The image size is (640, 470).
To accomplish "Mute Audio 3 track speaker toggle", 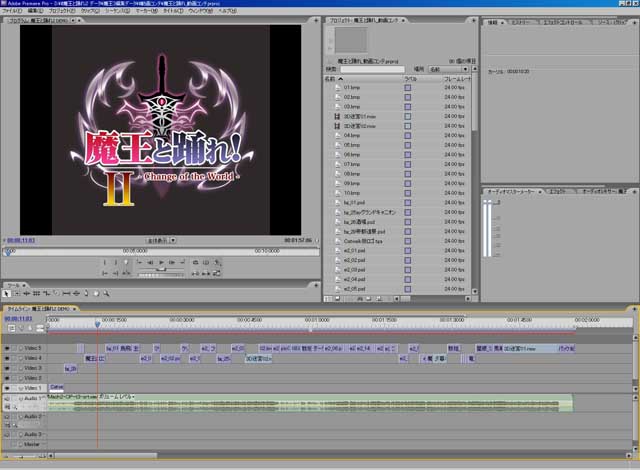I will click(x=7, y=435).
